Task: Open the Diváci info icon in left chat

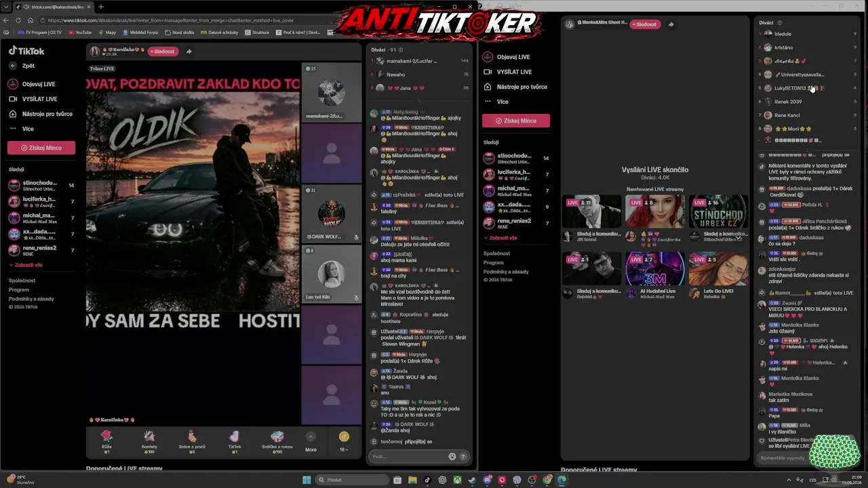Action: [401, 49]
